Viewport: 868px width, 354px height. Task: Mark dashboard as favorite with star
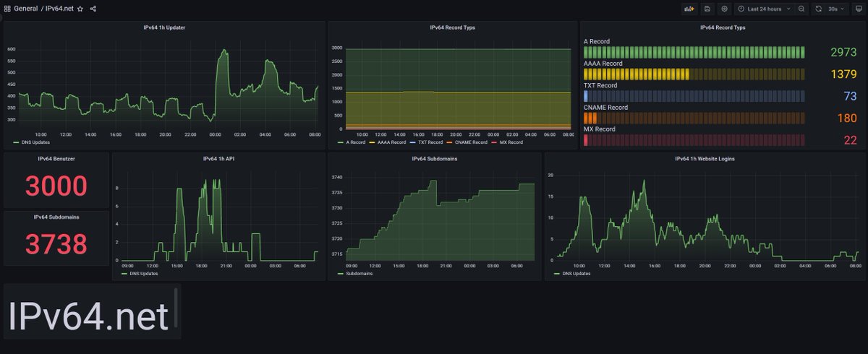80,9
